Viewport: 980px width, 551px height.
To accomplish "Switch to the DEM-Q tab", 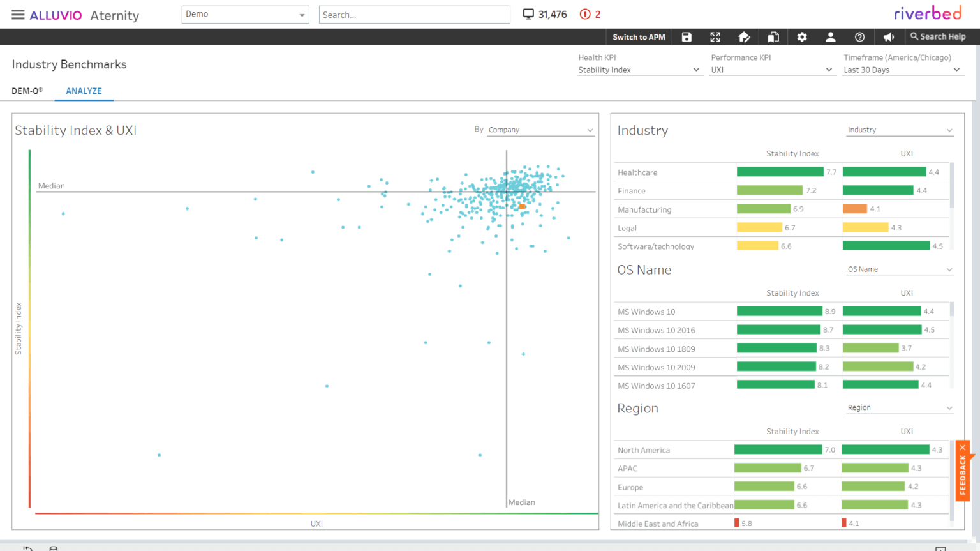I will click(27, 91).
